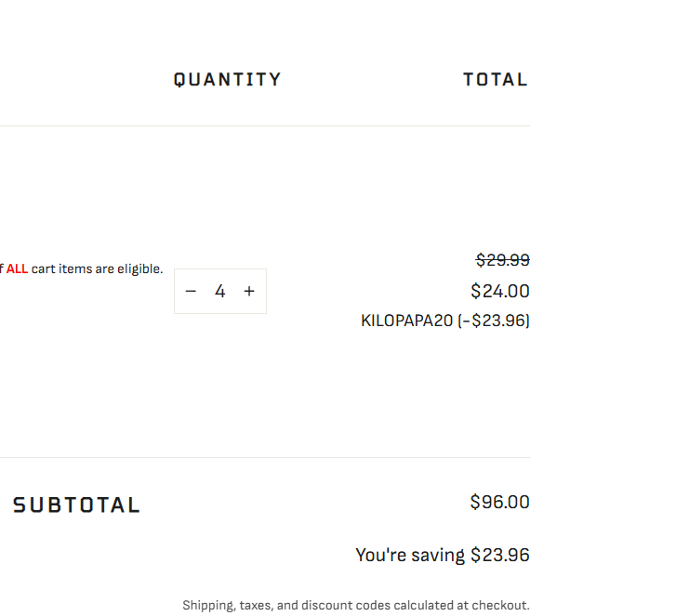676x616 pixels.
Task: Increase quantity with the plus icon
Action: pos(249,291)
